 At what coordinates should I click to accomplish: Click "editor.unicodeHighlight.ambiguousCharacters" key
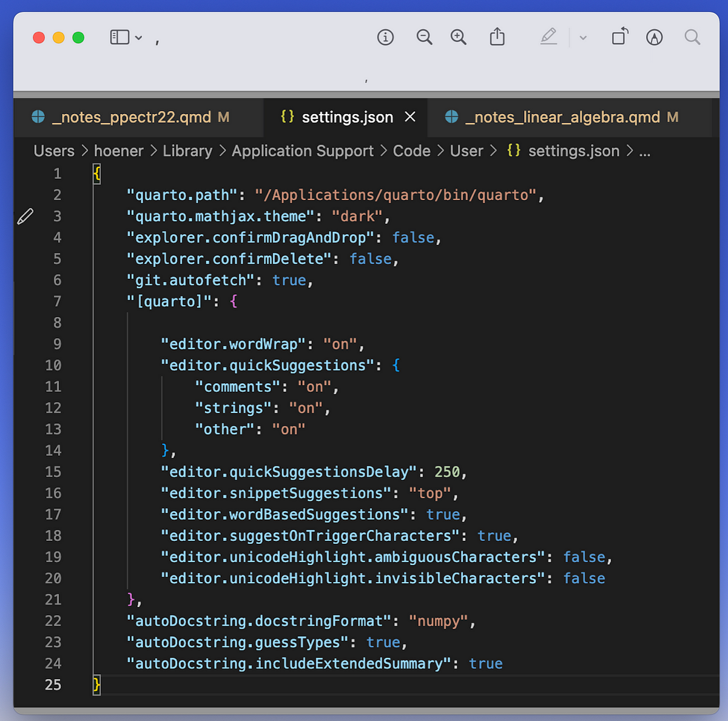tap(353, 557)
